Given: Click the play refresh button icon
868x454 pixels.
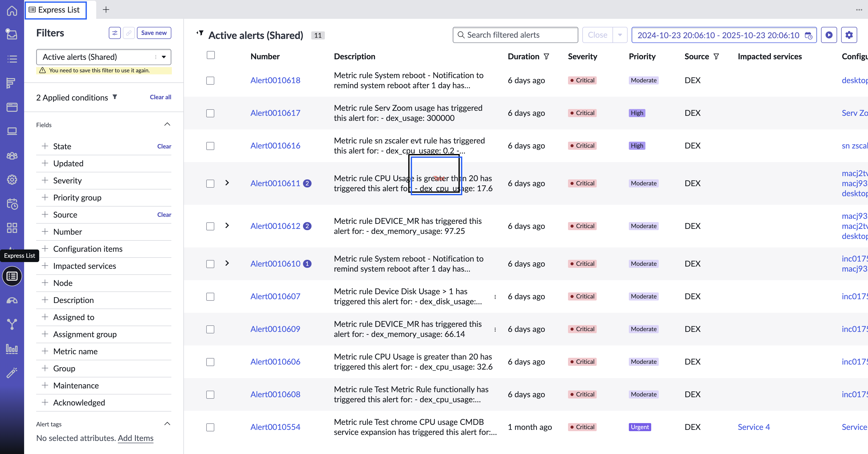Looking at the screenshot, I should [829, 35].
